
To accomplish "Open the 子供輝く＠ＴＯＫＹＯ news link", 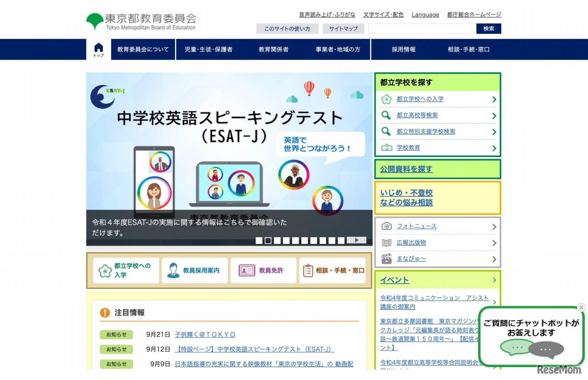I will pyautogui.click(x=205, y=335).
